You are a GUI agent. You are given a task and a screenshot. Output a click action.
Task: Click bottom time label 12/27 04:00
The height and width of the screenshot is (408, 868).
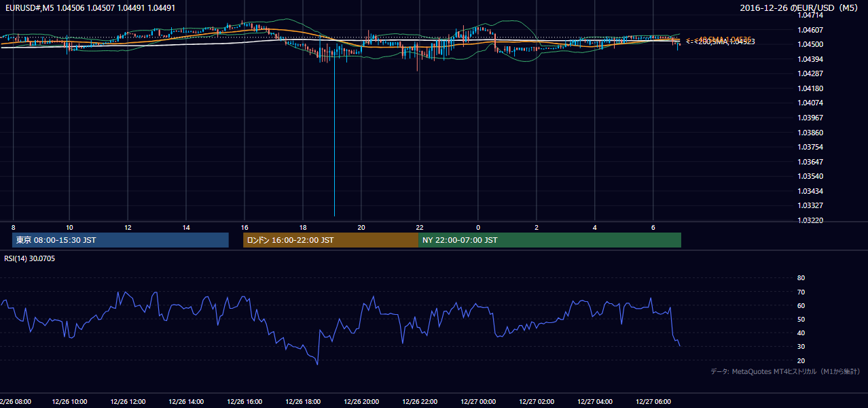click(x=595, y=402)
